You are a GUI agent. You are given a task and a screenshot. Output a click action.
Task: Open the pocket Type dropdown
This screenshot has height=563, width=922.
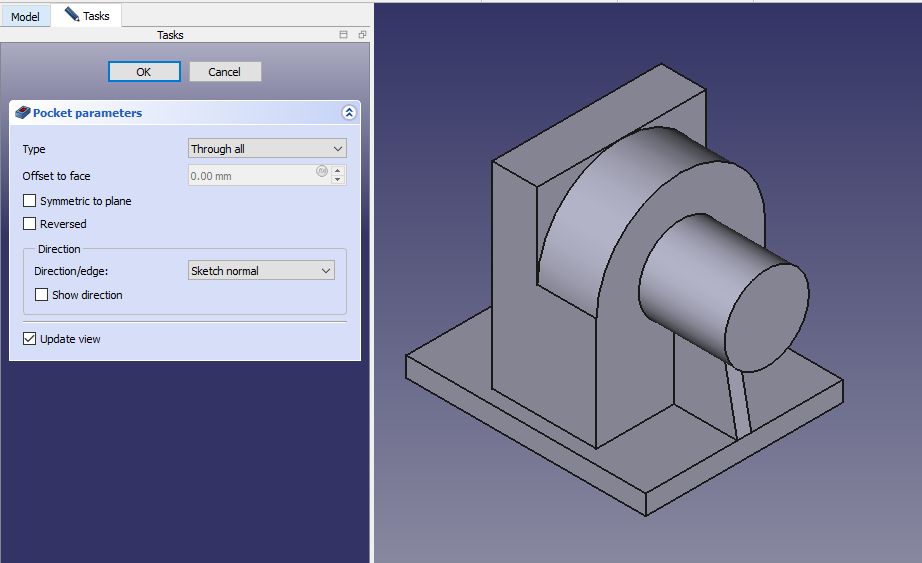[x=267, y=149]
